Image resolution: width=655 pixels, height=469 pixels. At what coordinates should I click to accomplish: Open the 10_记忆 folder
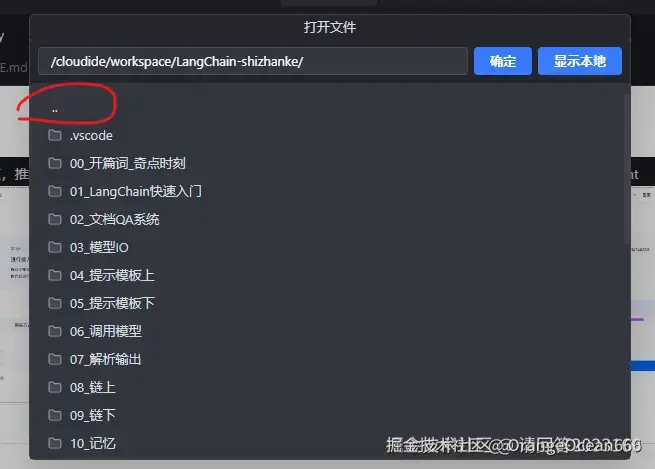329,443
